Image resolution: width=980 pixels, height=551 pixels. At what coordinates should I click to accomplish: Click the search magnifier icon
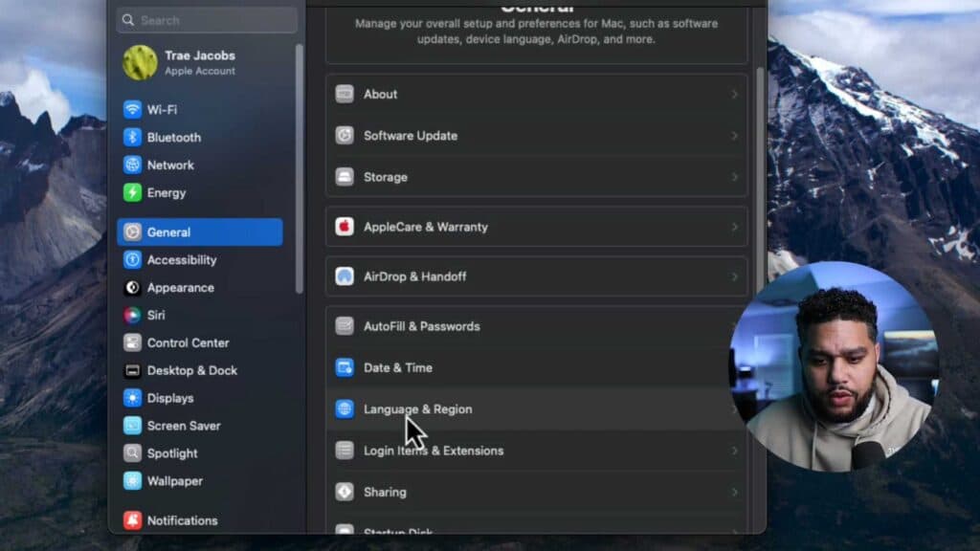pos(128,20)
